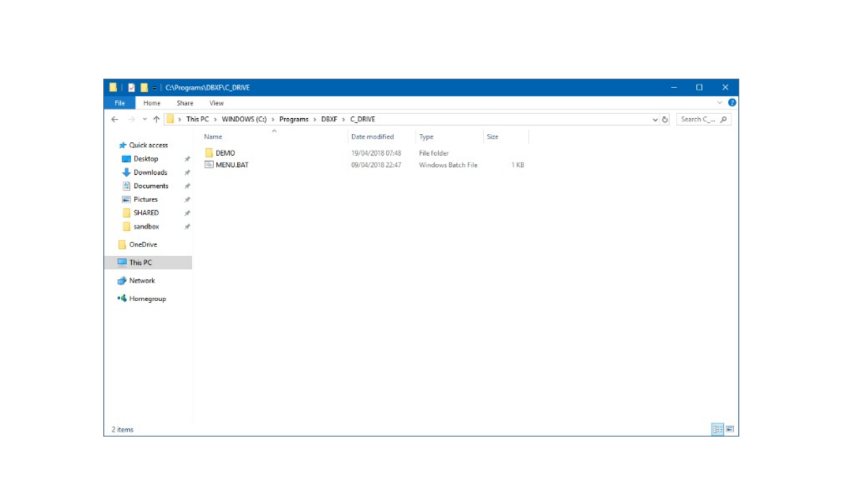Open SHARED folder in navigation pane
Viewport: 842px width, 504px height.
[146, 212]
